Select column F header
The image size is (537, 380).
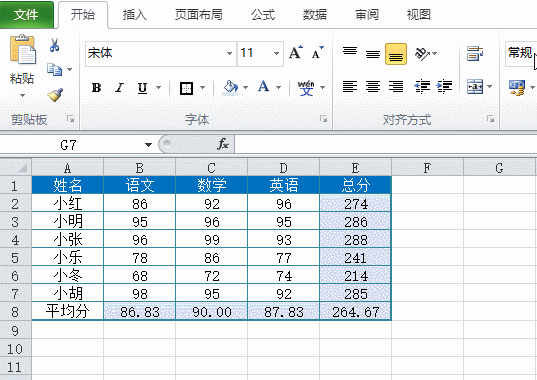tap(427, 167)
